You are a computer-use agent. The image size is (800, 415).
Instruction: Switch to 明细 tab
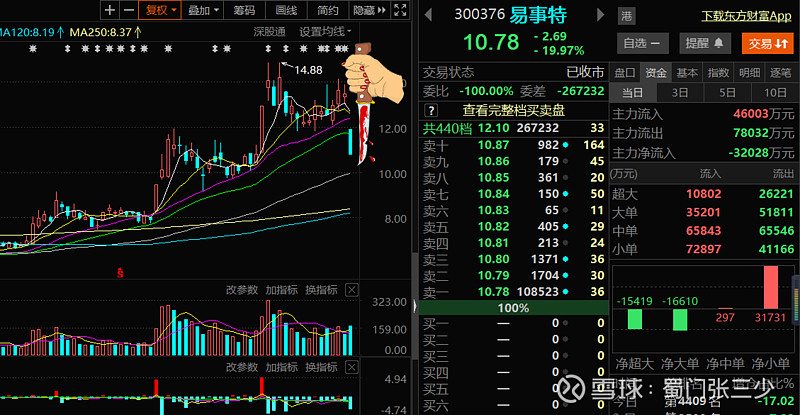point(749,73)
